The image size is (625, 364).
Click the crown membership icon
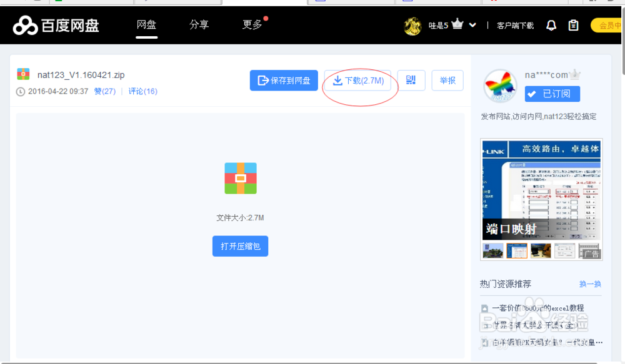coord(457,24)
